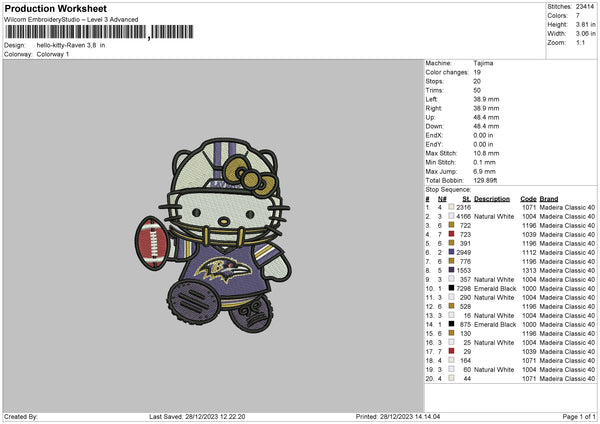This screenshot has height=424, width=600.
Task: Select the gold swatch in the 528-stitch row
Action: (451, 306)
